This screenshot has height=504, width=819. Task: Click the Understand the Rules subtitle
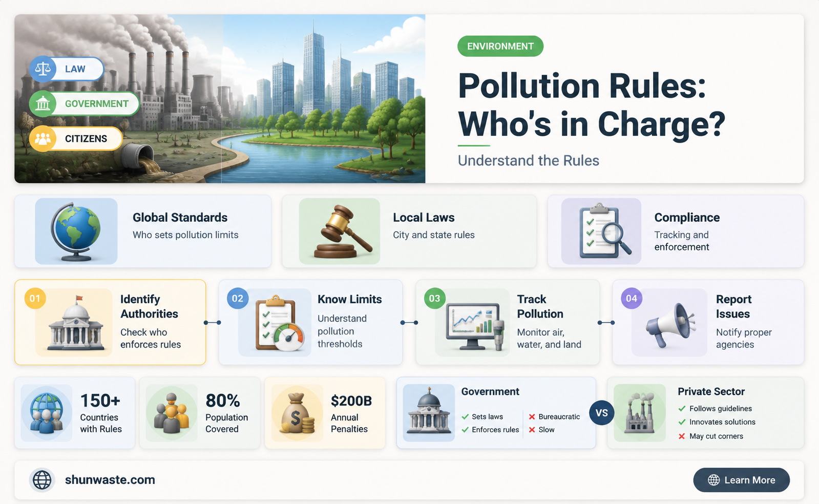tap(528, 161)
